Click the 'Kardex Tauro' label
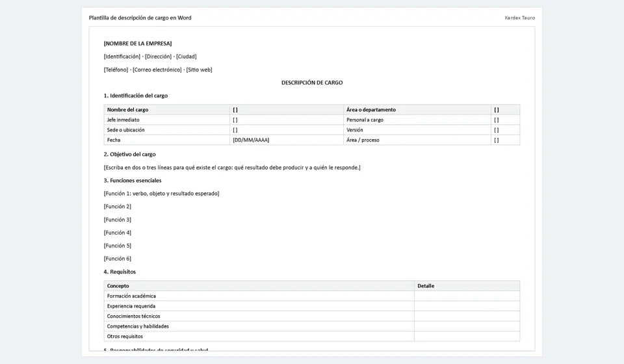The image size is (624, 364). coord(520,18)
